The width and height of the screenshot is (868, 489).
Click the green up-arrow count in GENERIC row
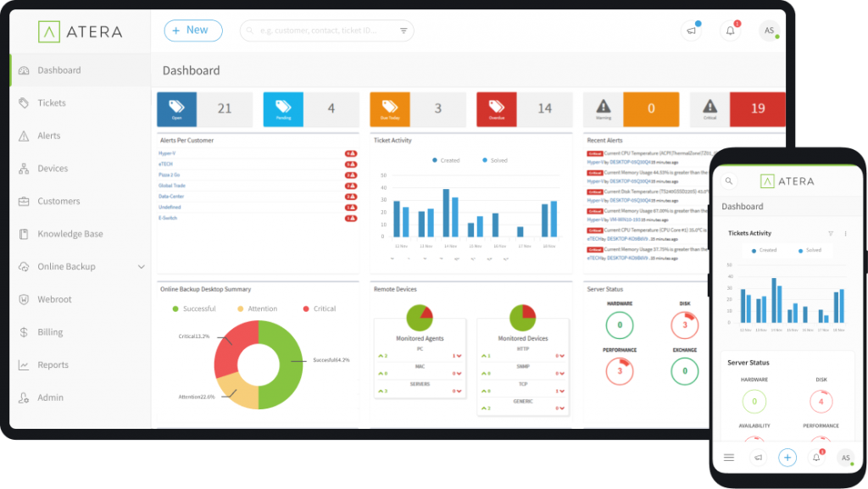(486, 408)
